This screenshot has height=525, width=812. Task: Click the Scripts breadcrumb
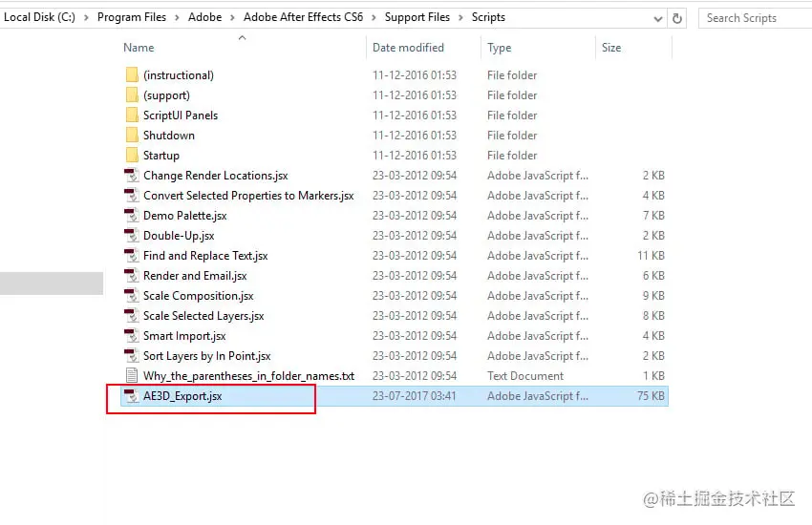(x=488, y=17)
